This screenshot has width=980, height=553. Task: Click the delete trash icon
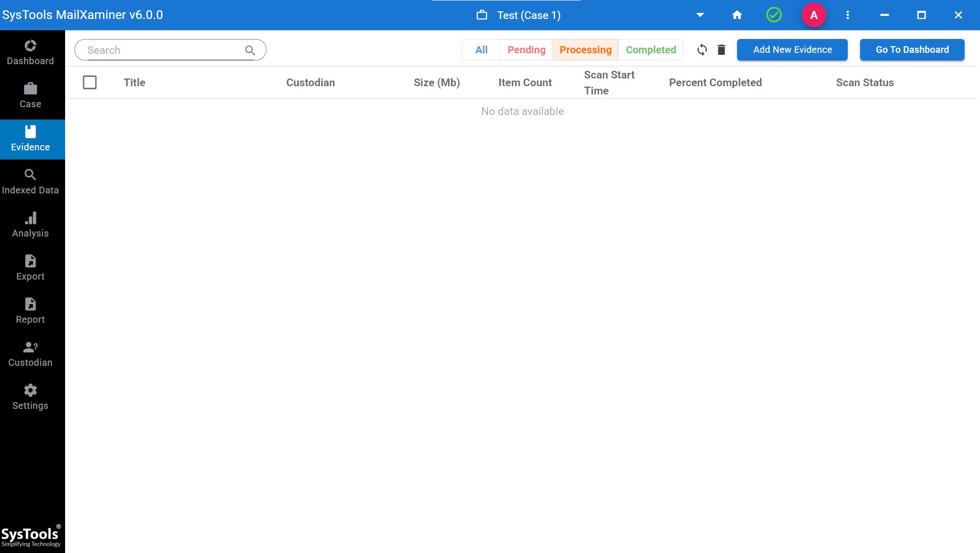click(x=721, y=50)
